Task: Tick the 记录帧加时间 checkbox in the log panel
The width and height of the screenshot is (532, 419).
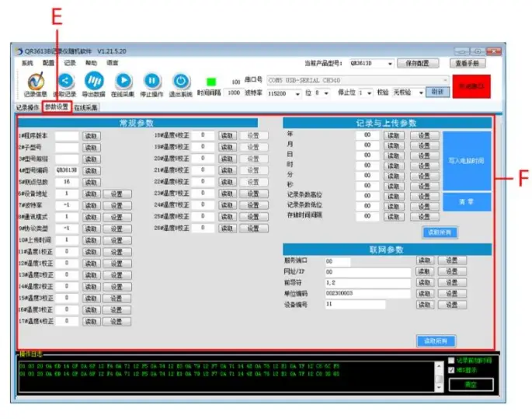Action: point(451,360)
